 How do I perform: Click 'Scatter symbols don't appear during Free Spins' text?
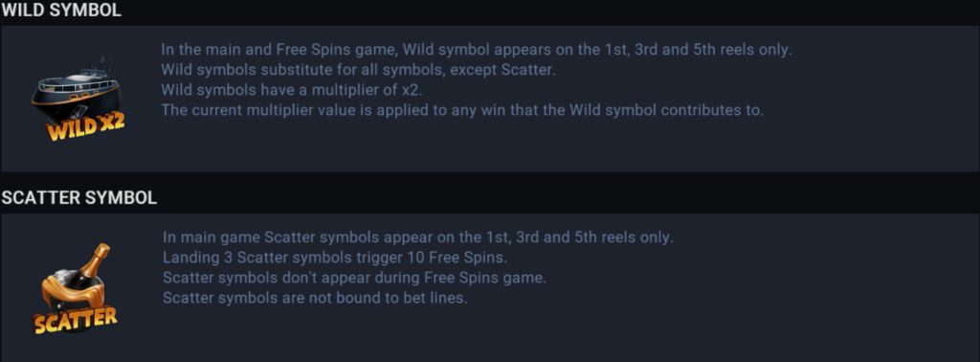click(x=354, y=278)
